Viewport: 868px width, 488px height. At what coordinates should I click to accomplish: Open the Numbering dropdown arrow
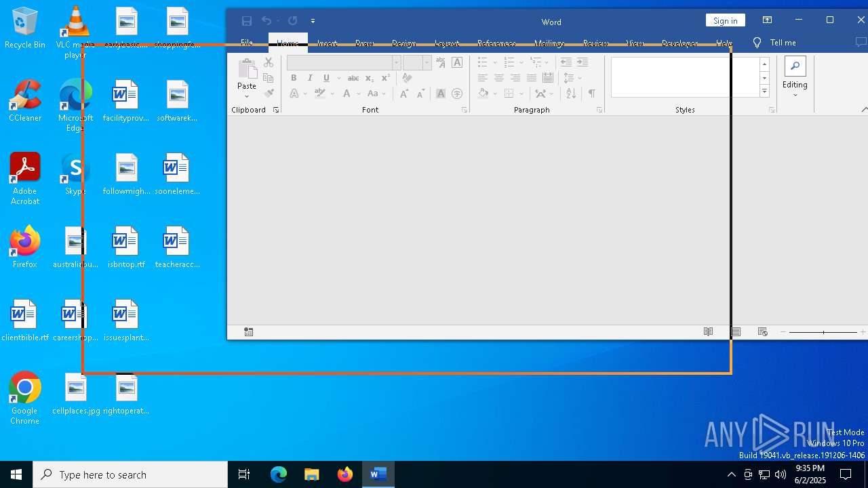pyautogui.click(x=522, y=62)
